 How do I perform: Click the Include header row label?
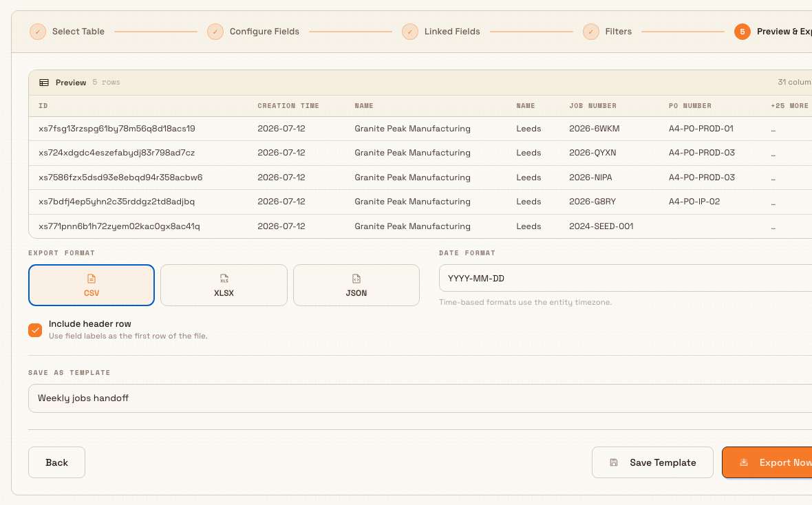(x=89, y=324)
